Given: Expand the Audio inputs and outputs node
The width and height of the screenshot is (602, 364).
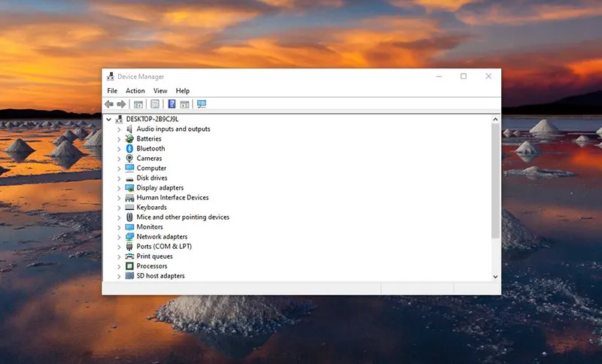Looking at the screenshot, I should point(119,129).
